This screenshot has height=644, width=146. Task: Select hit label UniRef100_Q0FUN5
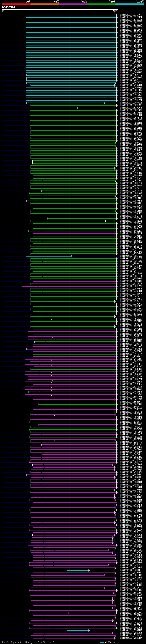(131, 329)
